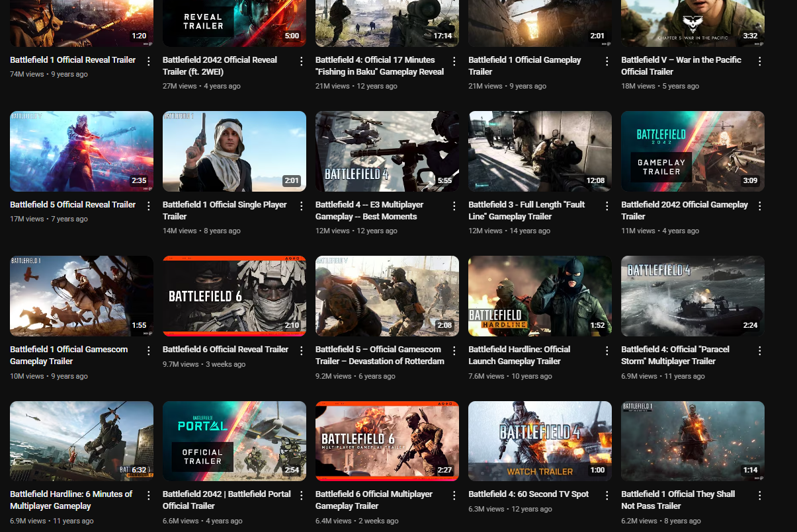
Task: Open title Battlefield 4: 60 Second TV Spot
Action: click(528, 494)
